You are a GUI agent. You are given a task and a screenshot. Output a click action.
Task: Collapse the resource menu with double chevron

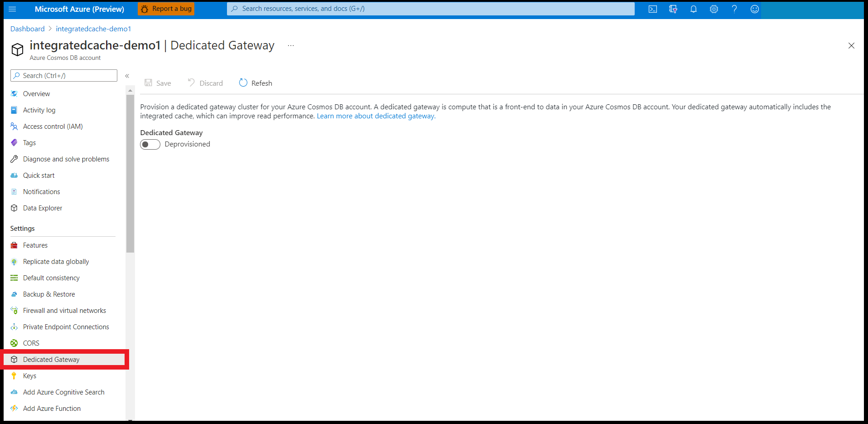(127, 76)
